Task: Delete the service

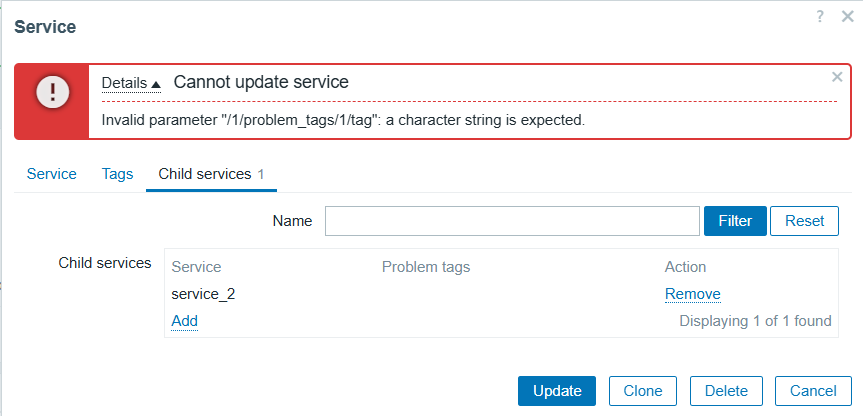Action: tap(727, 391)
